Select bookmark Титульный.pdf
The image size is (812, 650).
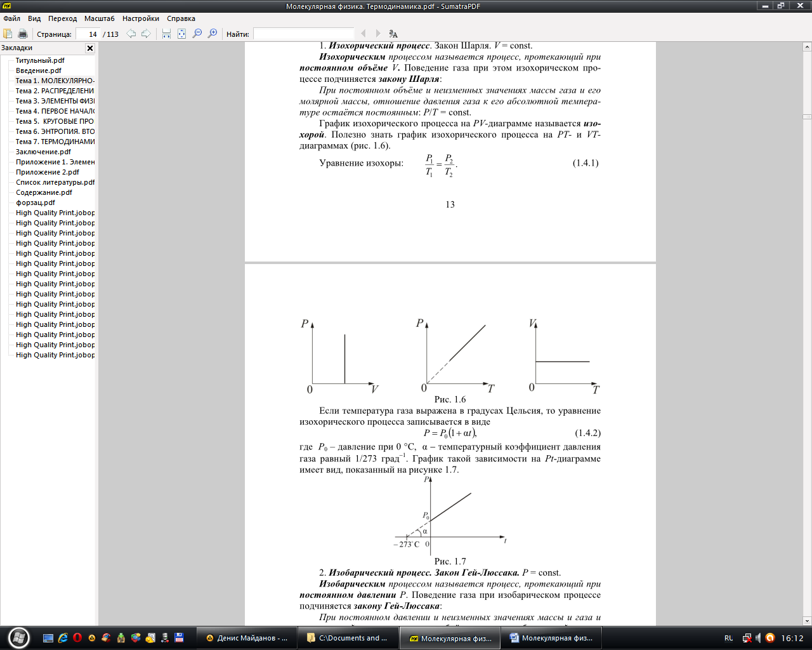(x=40, y=60)
